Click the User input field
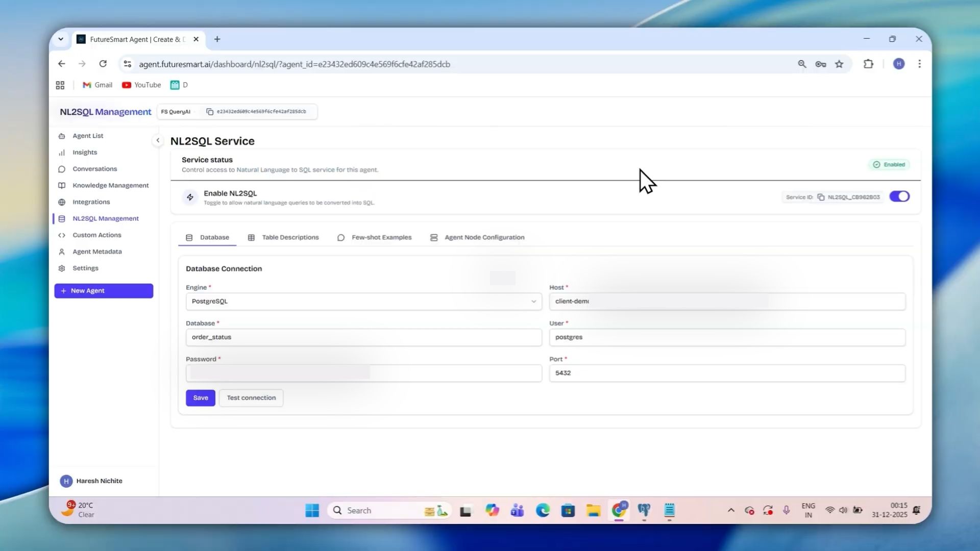The image size is (980, 551). click(x=727, y=337)
